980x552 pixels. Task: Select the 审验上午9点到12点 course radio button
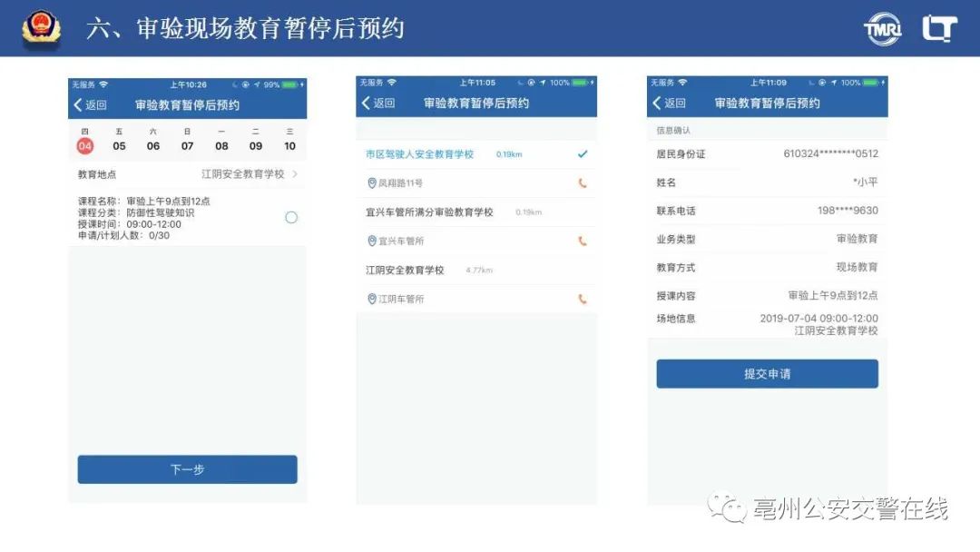[x=291, y=218]
